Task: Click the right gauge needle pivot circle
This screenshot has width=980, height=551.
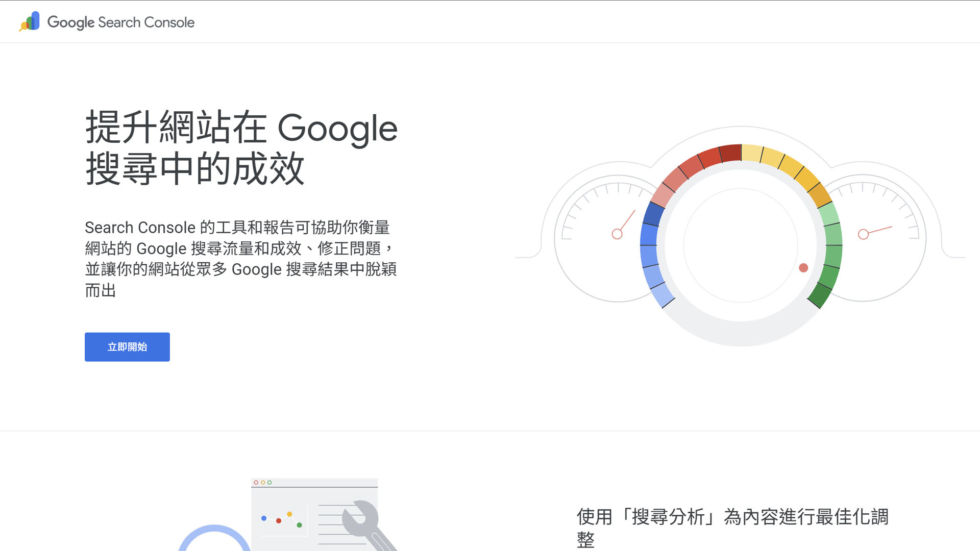Action: tap(863, 235)
